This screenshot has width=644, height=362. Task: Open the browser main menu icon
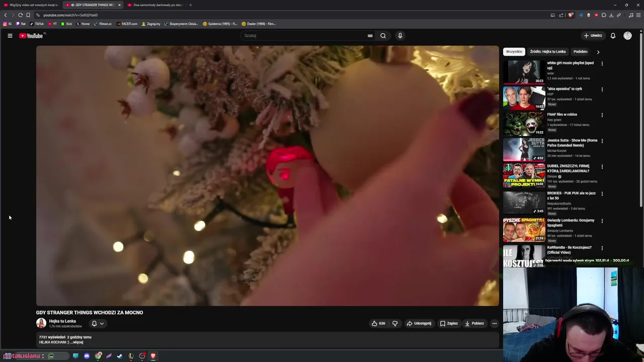(x=639, y=15)
